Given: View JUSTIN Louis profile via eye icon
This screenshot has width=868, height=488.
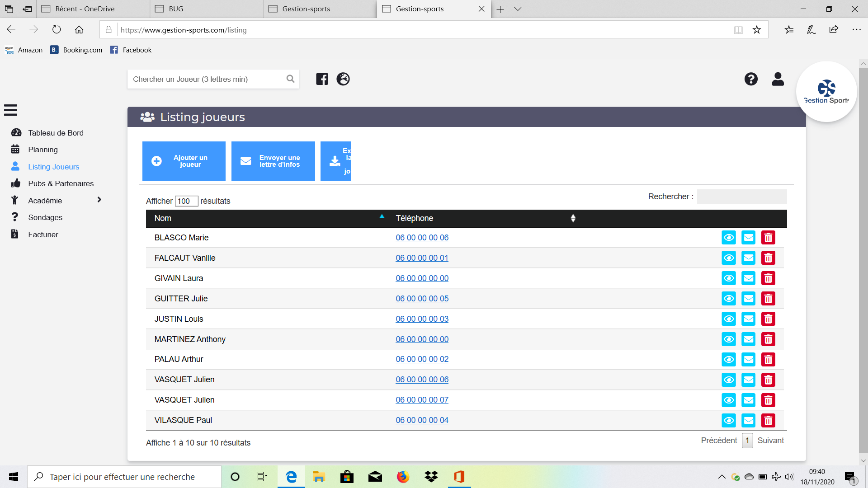Looking at the screenshot, I should 729,319.
